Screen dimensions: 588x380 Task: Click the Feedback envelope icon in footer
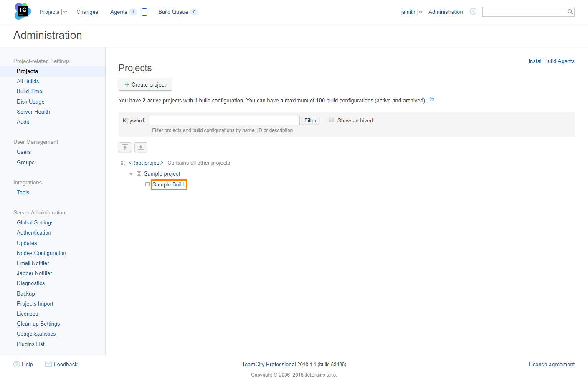[48, 364]
